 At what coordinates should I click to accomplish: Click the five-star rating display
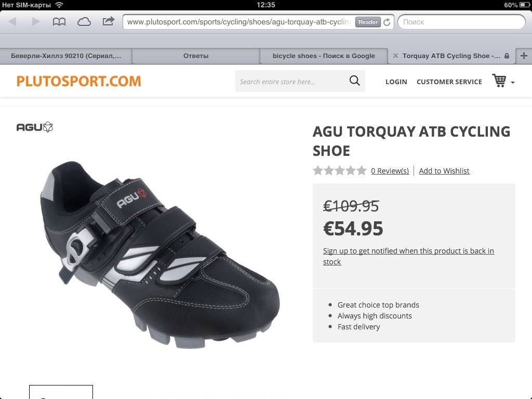click(x=340, y=170)
